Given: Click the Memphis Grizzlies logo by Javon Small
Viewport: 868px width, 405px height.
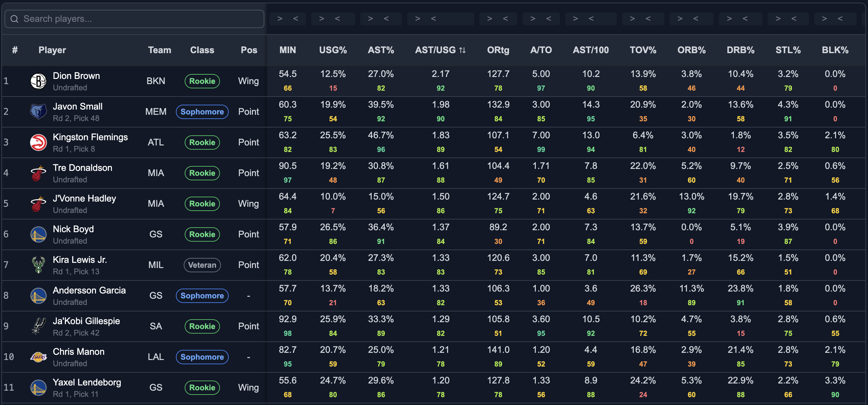Looking at the screenshot, I should pos(39,112).
